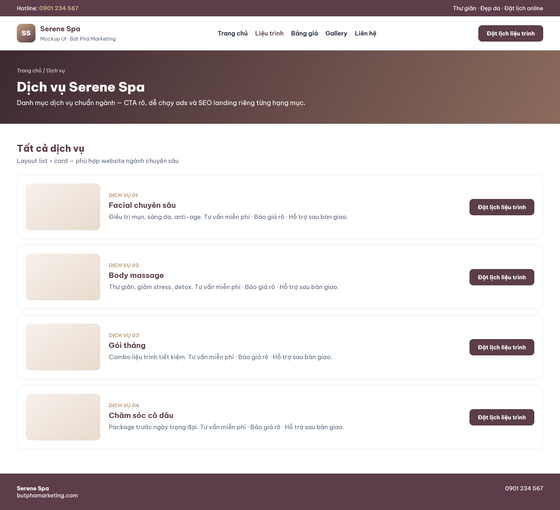This screenshot has width=560, height=510.
Task: Click Đặt lịch liệu trình for Body massage
Action: [x=501, y=277]
